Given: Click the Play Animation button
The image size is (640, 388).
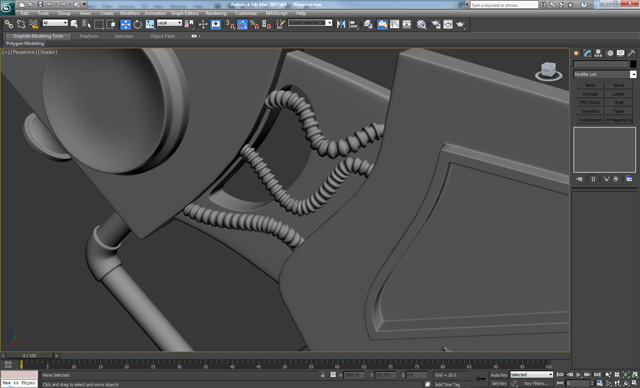Looking at the screenshot, I should pyautogui.click(x=578, y=375).
